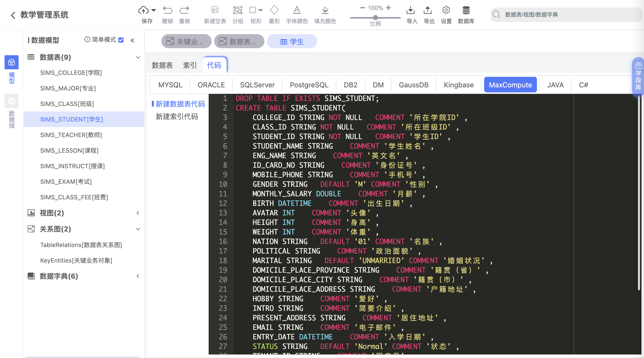The width and height of the screenshot is (644, 358).
Task: Select 新建索引代码 in code list
Action: tap(177, 116)
